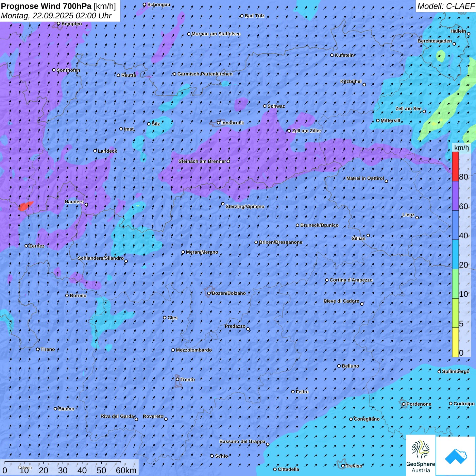Click the Garmisch-Partenkirchen label
The image size is (476, 476).
click(x=205, y=74)
